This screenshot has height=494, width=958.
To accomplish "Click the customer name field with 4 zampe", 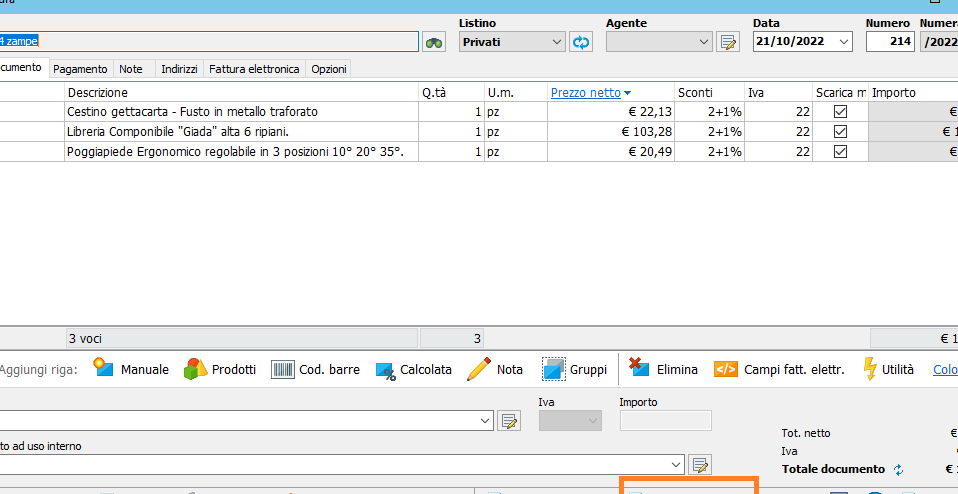I will click(209, 42).
